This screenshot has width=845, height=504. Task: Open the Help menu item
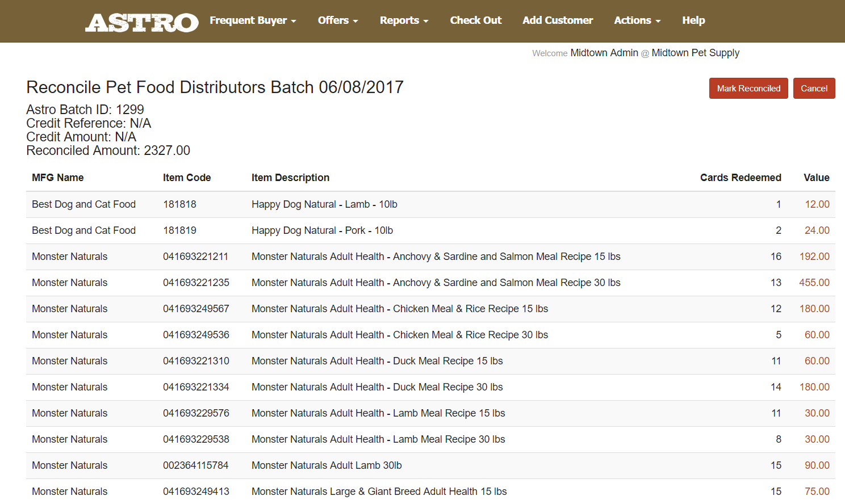click(x=693, y=20)
